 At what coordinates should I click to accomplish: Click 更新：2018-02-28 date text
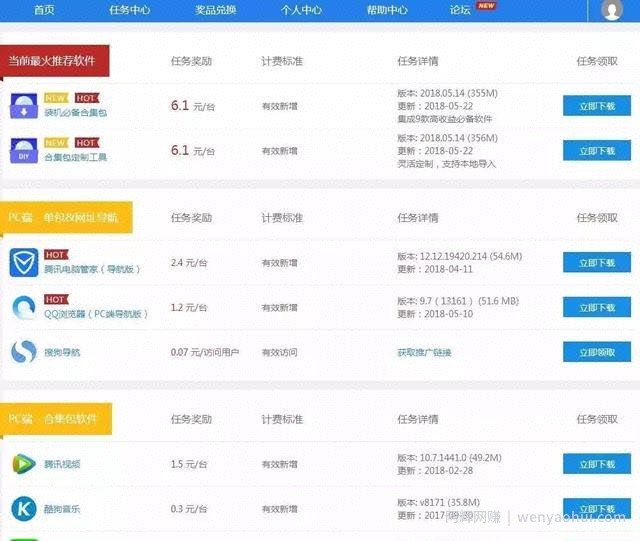pyautogui.click(x=435, y=471)
